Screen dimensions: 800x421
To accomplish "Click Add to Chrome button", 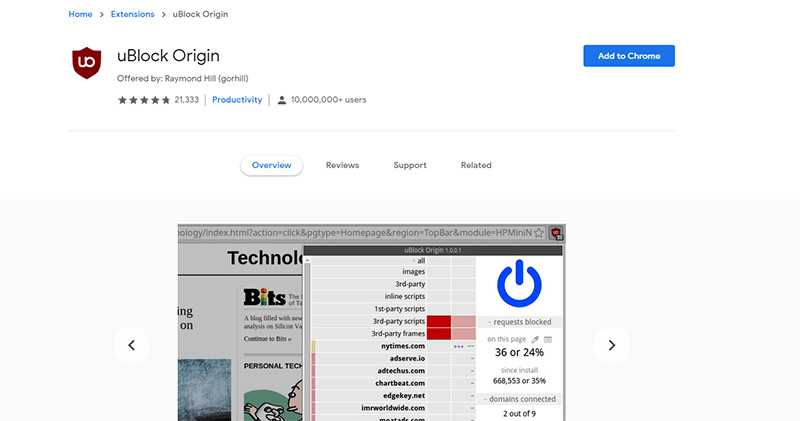I will [629, 56].
